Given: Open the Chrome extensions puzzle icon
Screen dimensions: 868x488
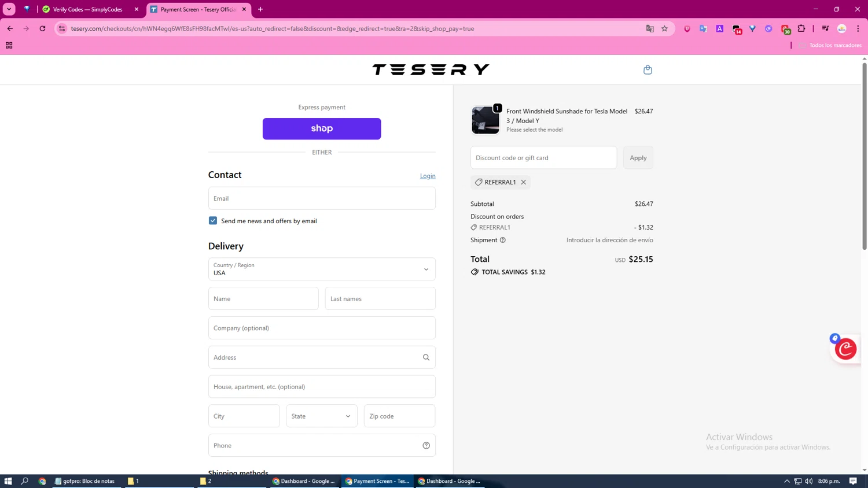Looking at the screenshot, I should click(x=801, y=28).
